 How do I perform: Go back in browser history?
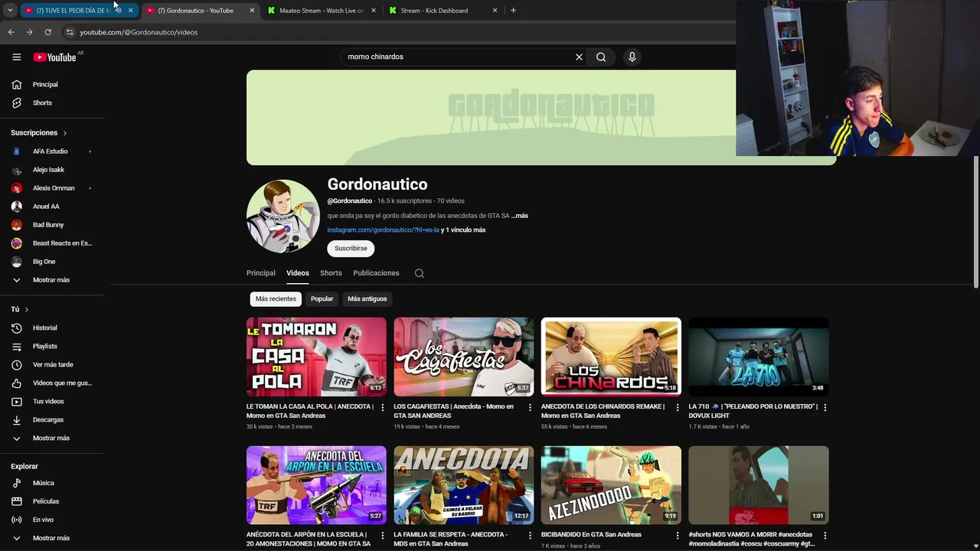pyautogui.click(x=11, y=32)
